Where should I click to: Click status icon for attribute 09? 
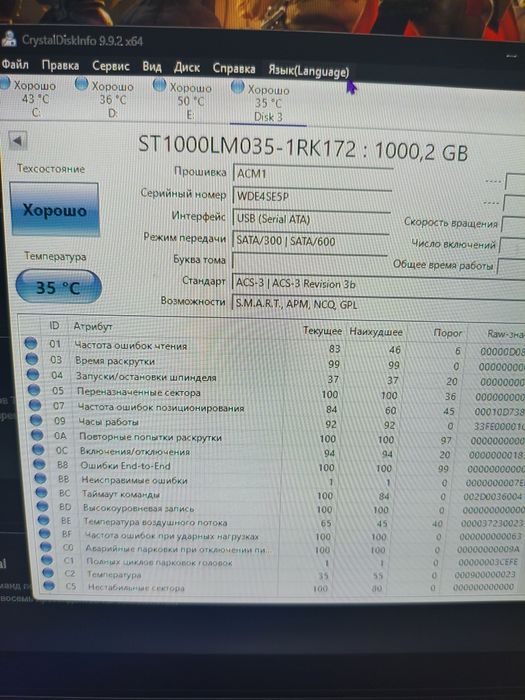36,420
